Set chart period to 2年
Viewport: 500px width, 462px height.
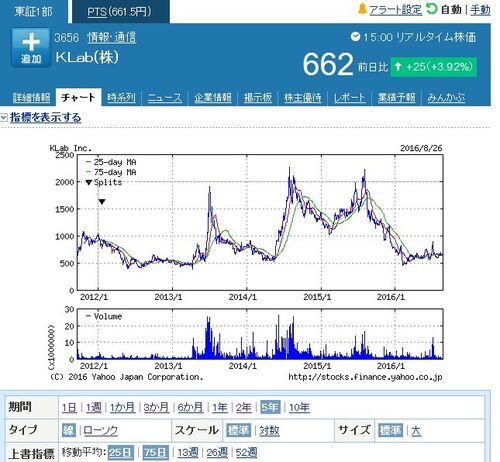[x=244, y=407]
